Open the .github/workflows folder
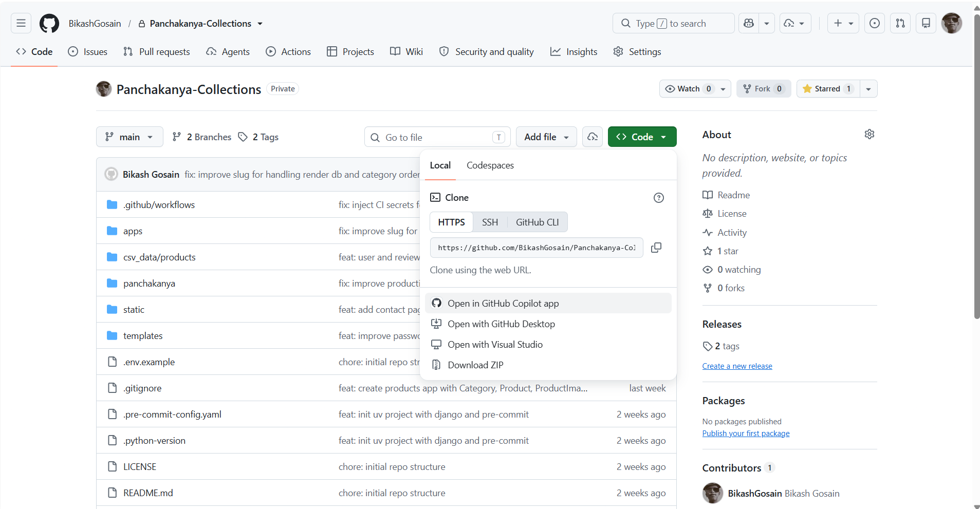Image resolution: width=980 pixels, height=509 pixels. [159, 204]
